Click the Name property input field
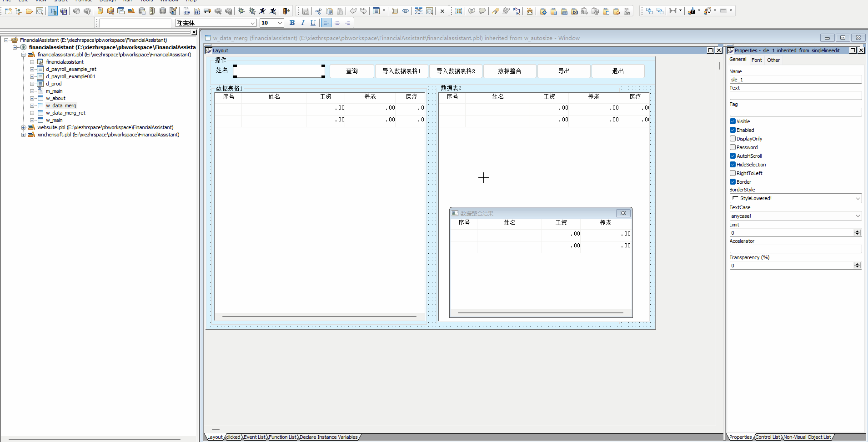Viewport: 868px width, 442px height. [796, 80]
